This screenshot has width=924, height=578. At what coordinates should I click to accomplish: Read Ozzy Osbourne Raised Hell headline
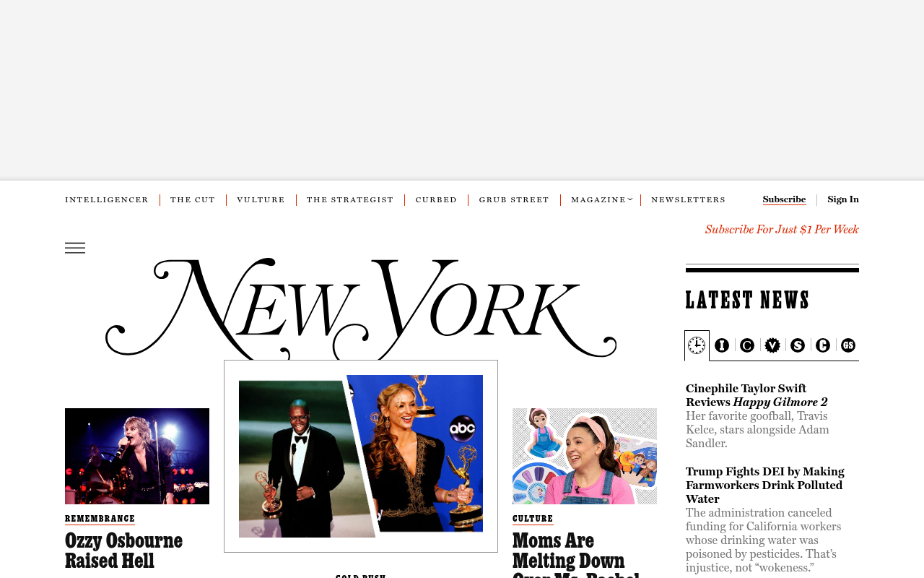pyautogui.click(x=123, y=551)
